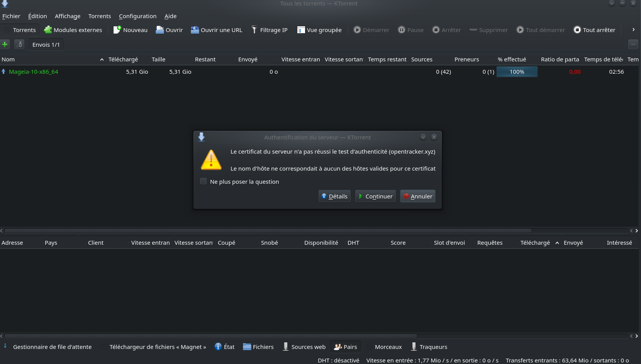Viewport: 641px width, 364px height.
Task: Open the Fichier menu
Action: click(x=11, y=16)
